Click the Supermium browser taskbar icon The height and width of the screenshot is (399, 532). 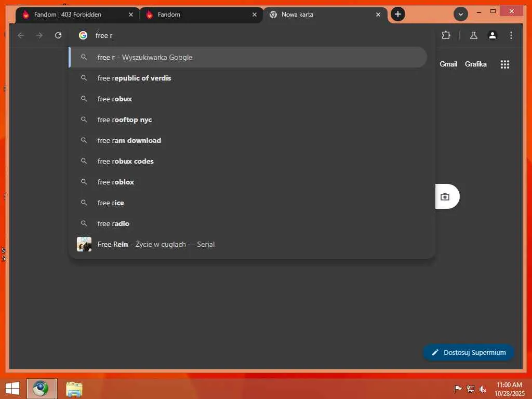(x=41, y=389)
